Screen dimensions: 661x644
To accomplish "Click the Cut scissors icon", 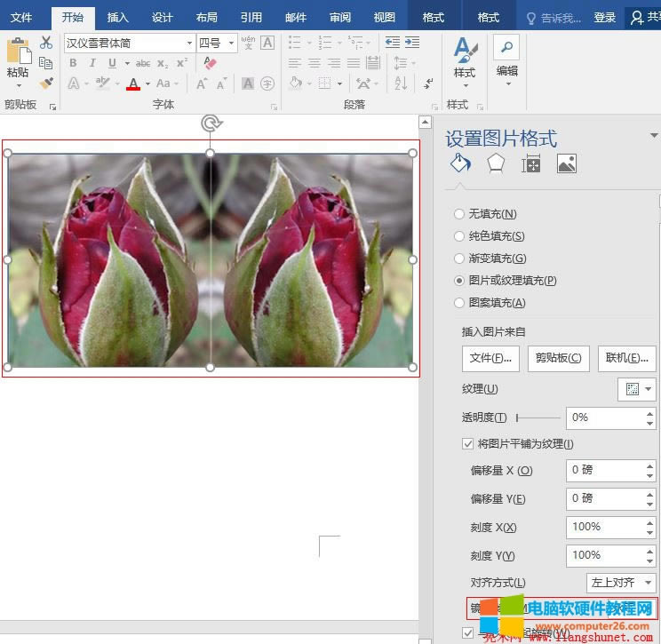I will click(x=46, y=43).
